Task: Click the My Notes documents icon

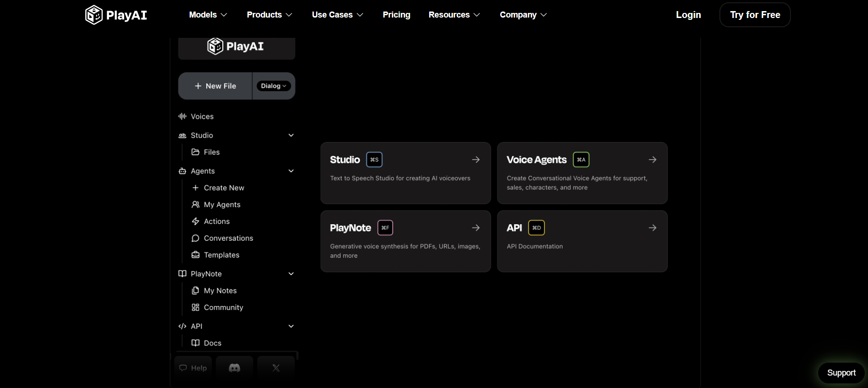Action: click(x=196, y=291)
